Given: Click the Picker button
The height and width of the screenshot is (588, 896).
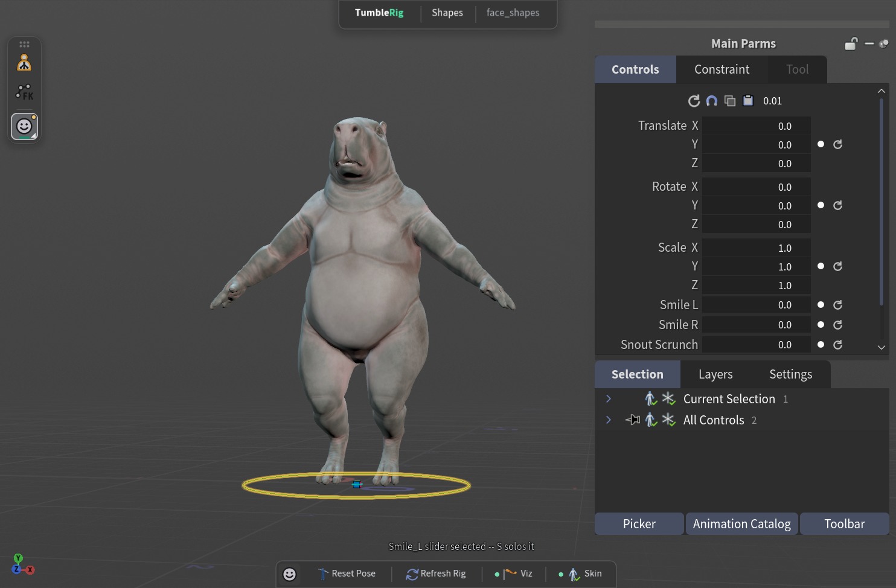Looking at the screenshot, I should pos(639,523).
